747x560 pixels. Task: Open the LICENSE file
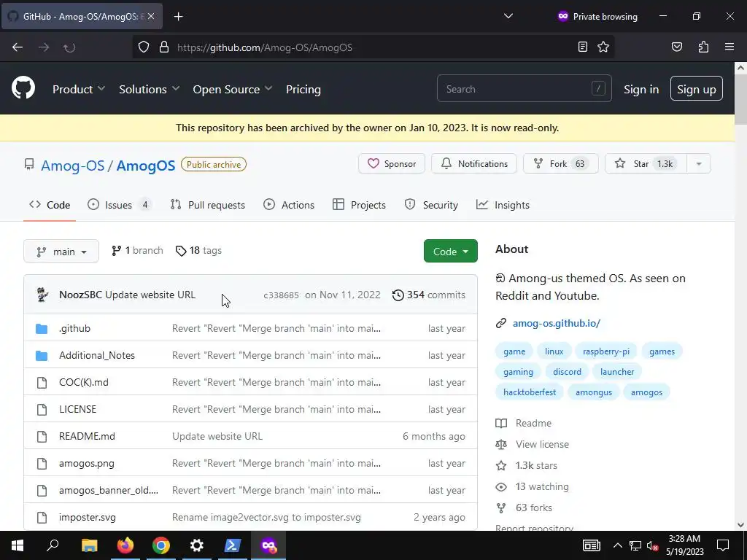tap(77, 409)
